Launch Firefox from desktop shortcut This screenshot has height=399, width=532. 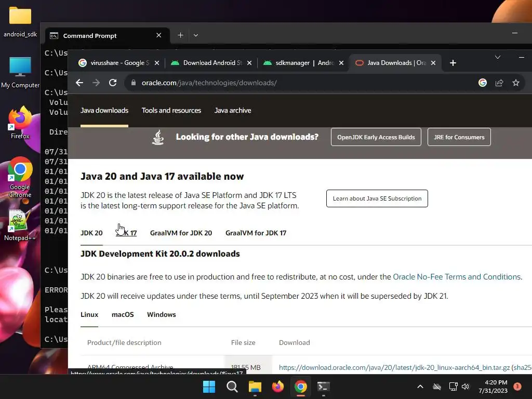pyautogui.click(x=20, y=123)
